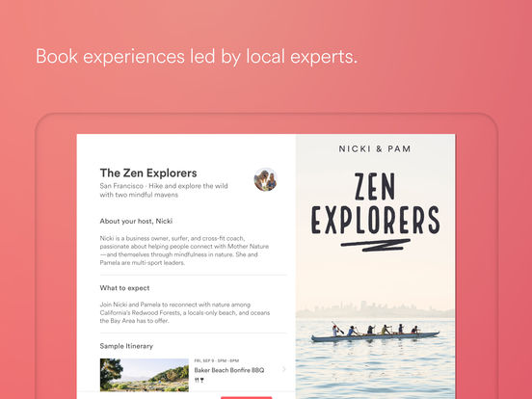Image resolution: width=532 pixels, height=399 pixels.
Task: Click the wine glass drinks icon
Action: click(x=201, y=381)
